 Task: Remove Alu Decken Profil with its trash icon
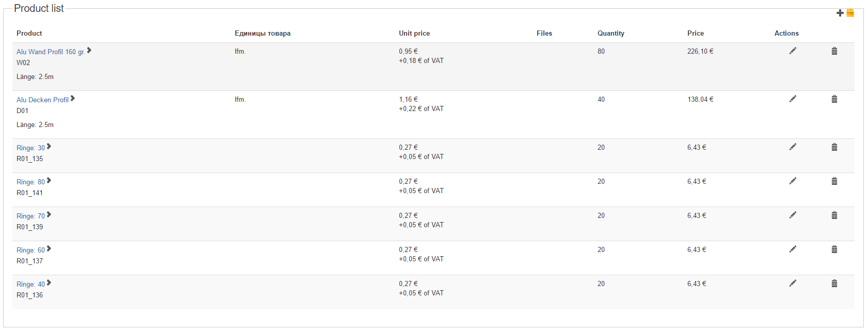coord(834,99)
